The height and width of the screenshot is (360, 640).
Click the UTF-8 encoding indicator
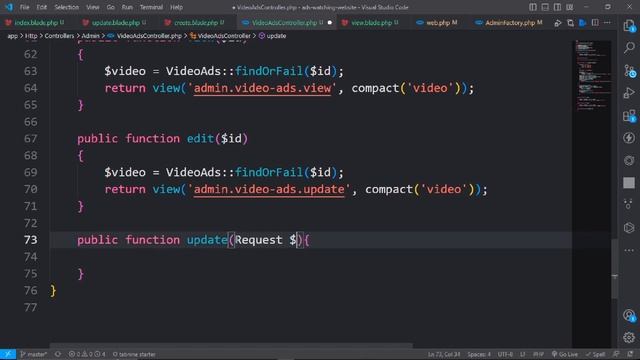(505, 354)
